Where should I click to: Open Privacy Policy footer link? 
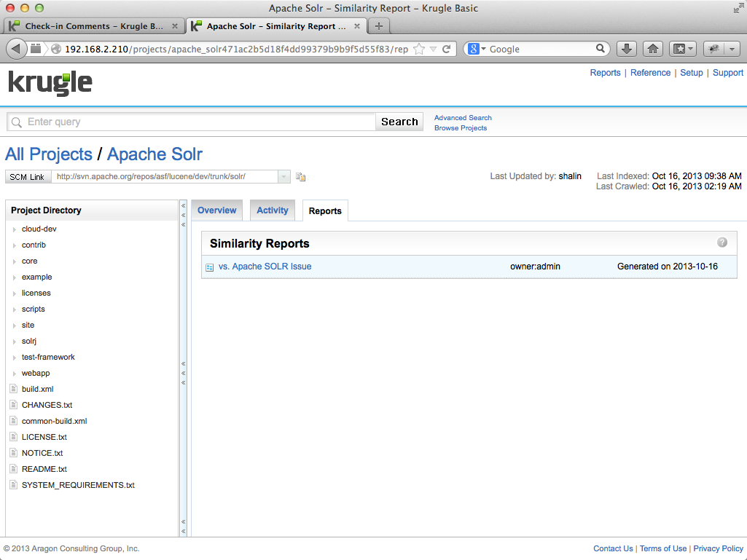coord(718,548)
